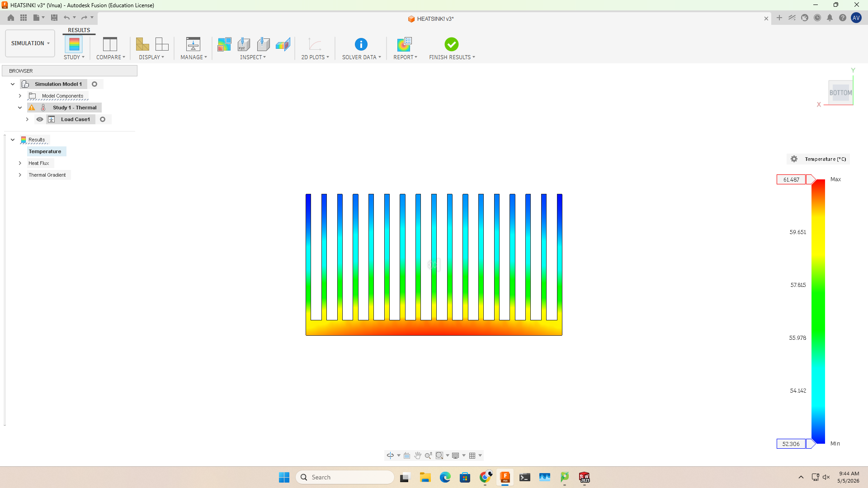Click the solid blocks Display icon
The height and width of the screenshot is (488, 868).
(142, 44)
